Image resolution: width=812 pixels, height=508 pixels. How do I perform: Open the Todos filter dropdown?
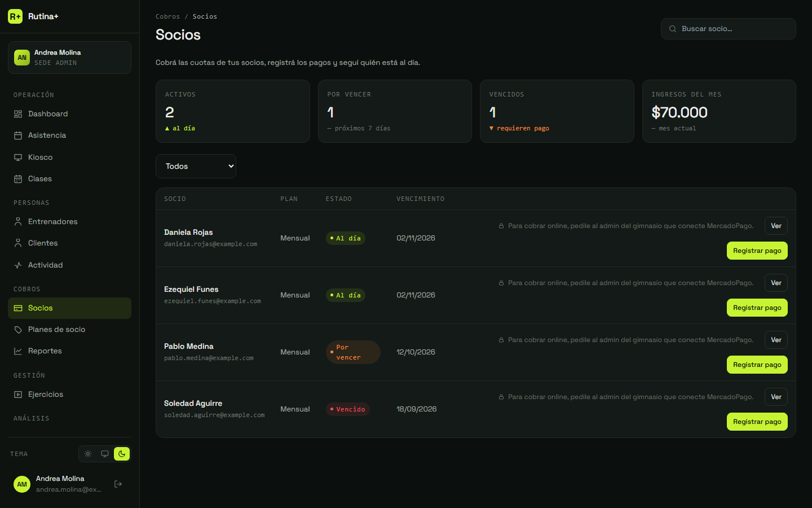(196, 166)
